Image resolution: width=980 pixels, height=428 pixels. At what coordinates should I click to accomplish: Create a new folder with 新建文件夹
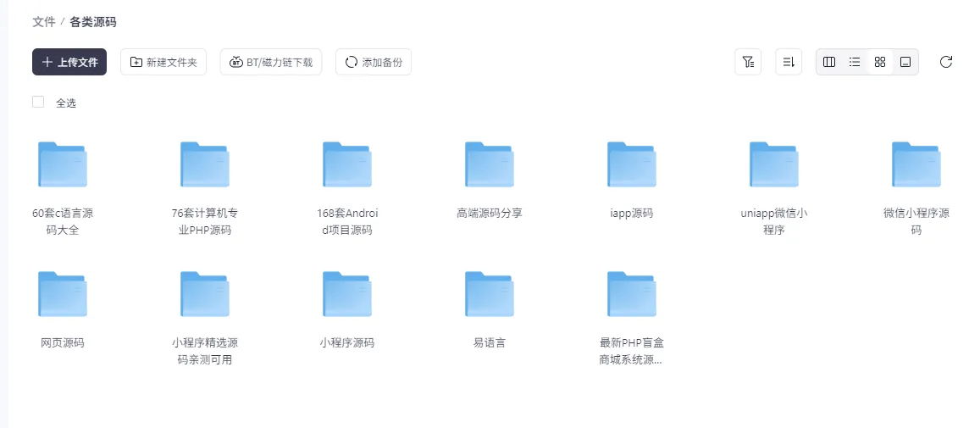coord(163,62)
